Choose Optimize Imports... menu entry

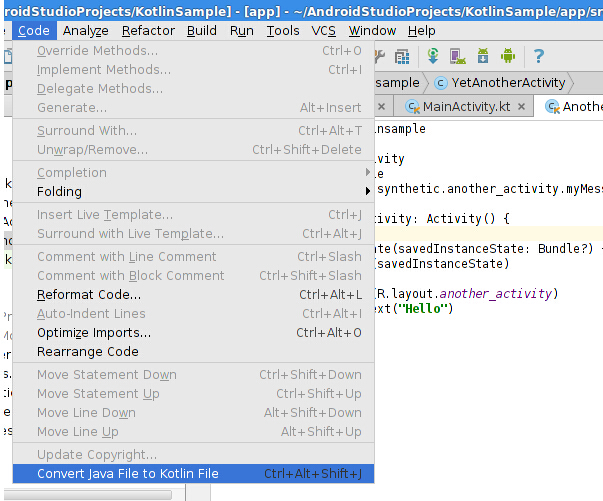coord(193,333)
